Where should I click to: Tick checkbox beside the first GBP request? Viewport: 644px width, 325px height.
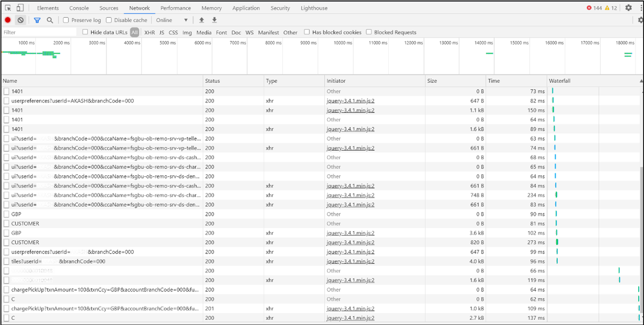click(x=7, y=214)
